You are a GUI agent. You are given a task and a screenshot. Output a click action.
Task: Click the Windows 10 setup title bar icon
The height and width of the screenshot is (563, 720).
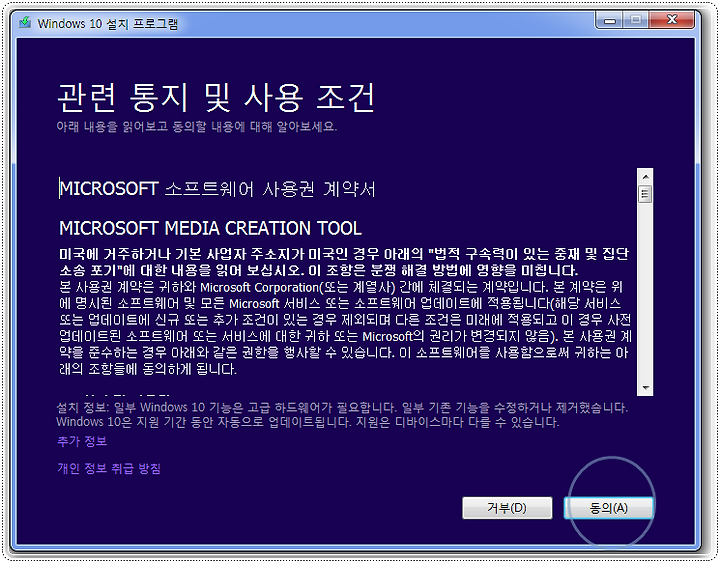[25, 23]
